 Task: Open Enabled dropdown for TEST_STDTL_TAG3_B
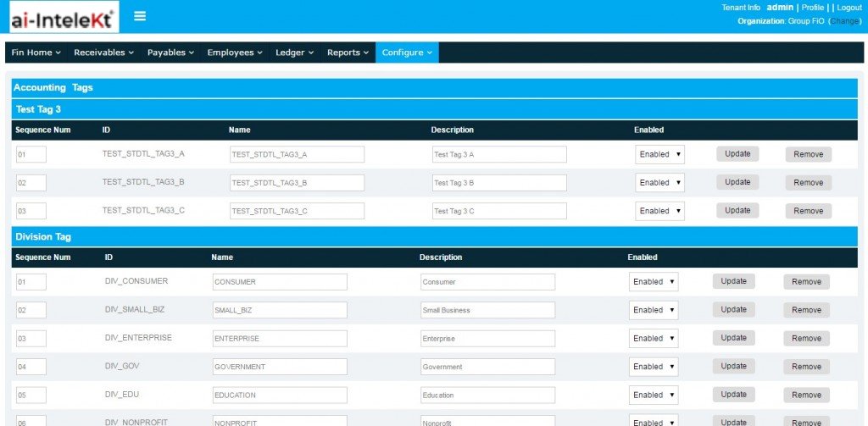click(x=659, y=183)
